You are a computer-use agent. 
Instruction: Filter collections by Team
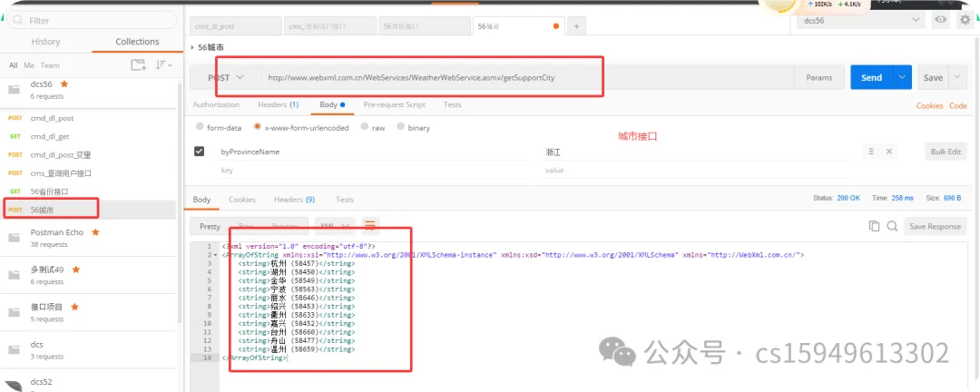tap(50, 65)
